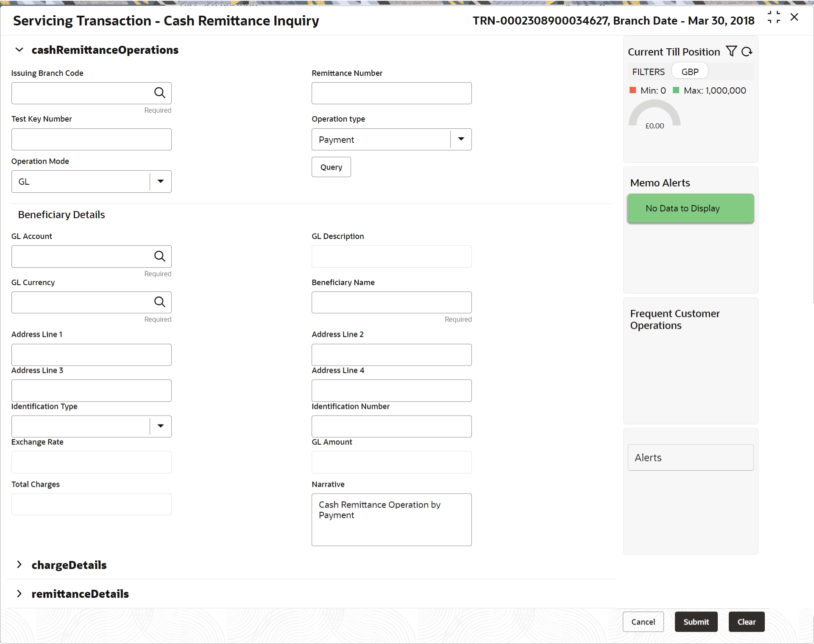Screen dimensions: 814x644
Task: Click the Submit button
Action: 697,622
